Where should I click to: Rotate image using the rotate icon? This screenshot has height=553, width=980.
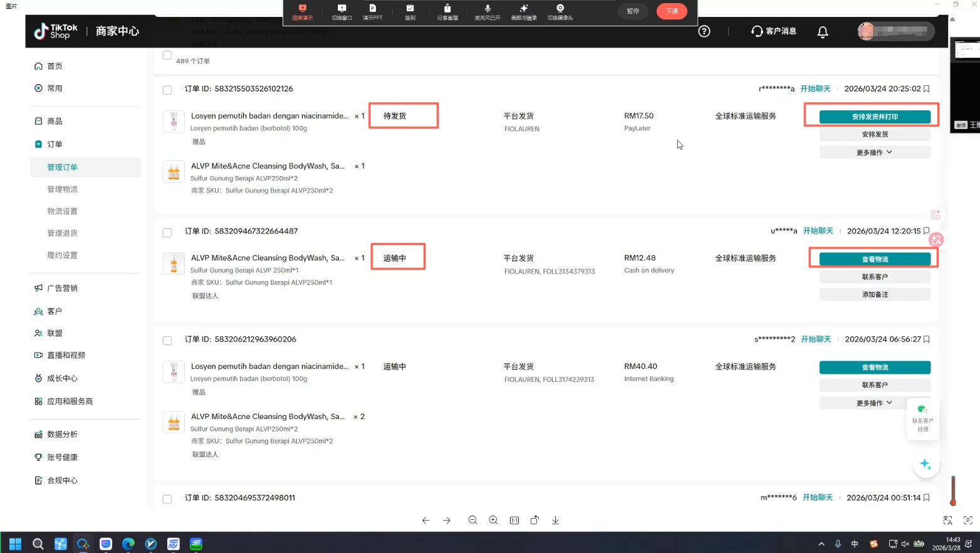(534, 520)
